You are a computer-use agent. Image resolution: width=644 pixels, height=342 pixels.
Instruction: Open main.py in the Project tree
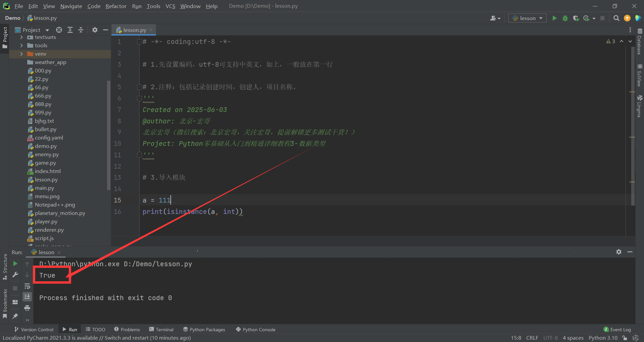[x=44, y=188]
